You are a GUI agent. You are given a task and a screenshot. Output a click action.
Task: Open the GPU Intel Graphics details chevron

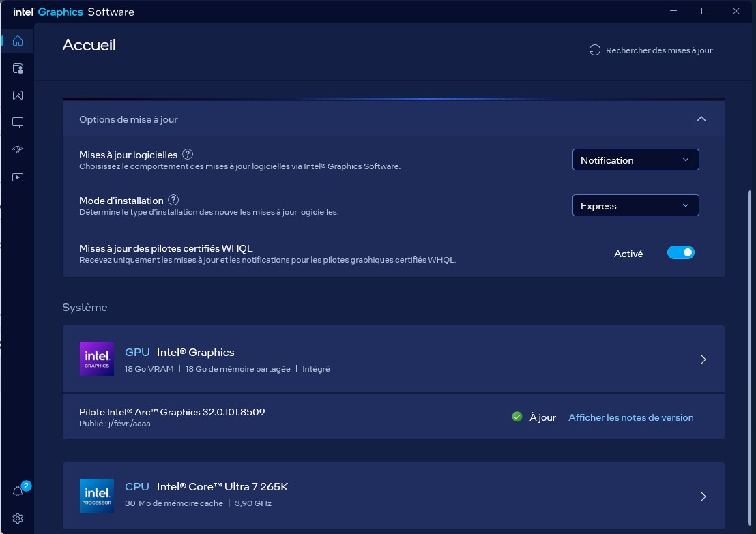[x=703, y=359]
